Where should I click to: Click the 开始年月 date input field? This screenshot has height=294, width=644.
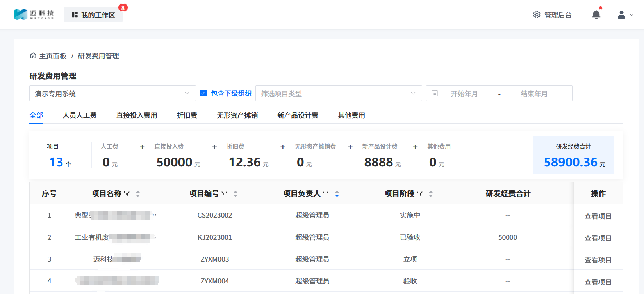tap(464, 94)
